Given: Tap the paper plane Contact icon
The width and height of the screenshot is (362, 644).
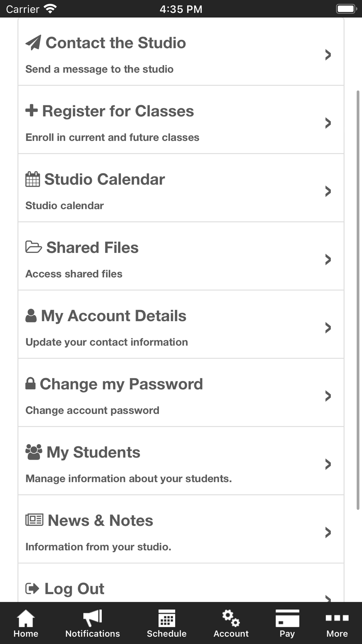Looking at the screenshot, I should (x=33, y=43).
